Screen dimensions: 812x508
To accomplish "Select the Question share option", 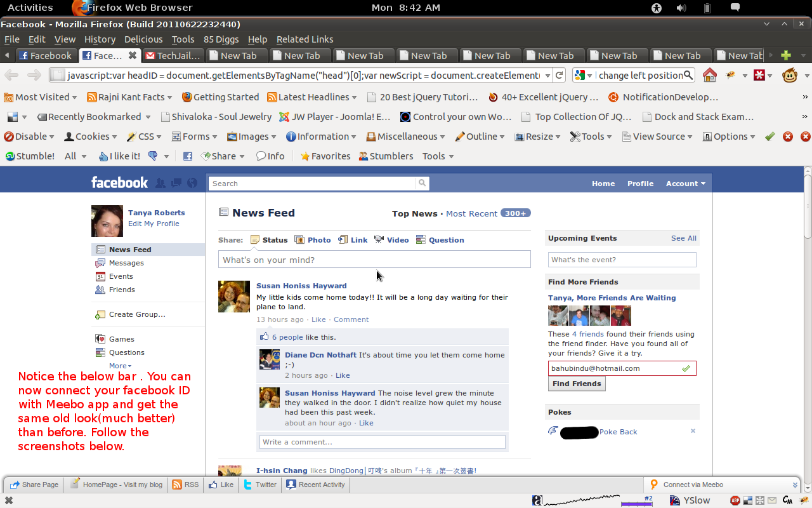I will pyautogui.click(x=440, y=240).
